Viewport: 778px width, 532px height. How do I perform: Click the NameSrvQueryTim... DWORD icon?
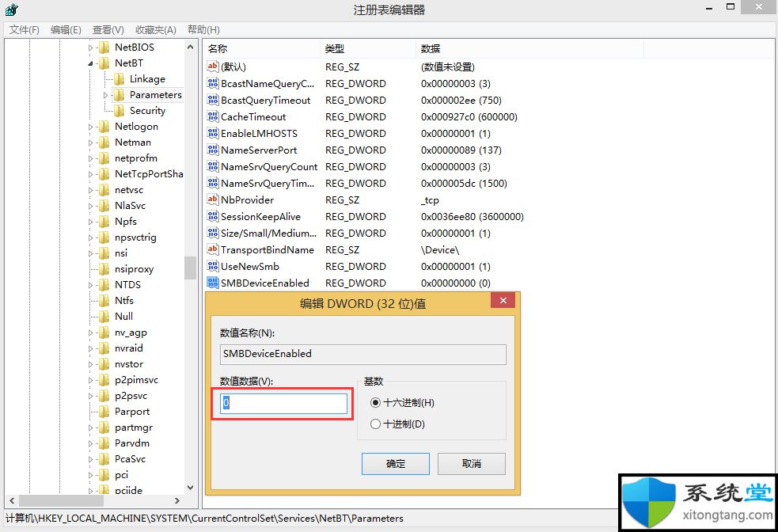213,183
